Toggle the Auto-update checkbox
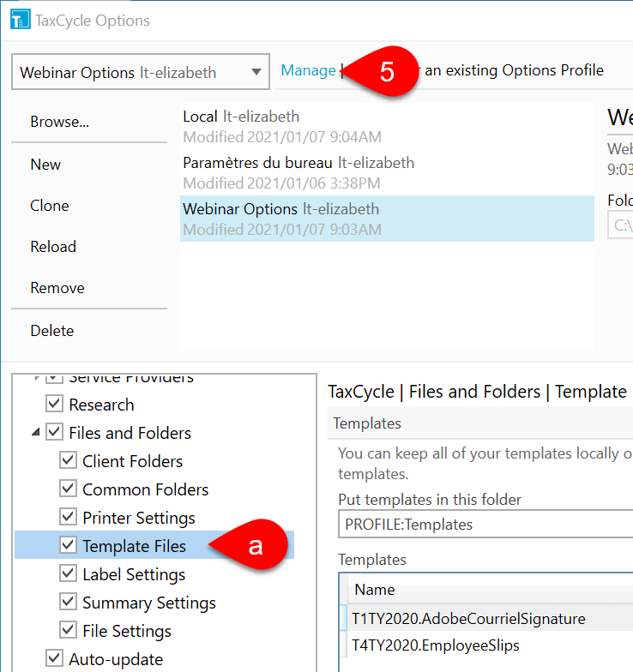The width and height of the screenshot is (633, 672). (x=55, y=658)
